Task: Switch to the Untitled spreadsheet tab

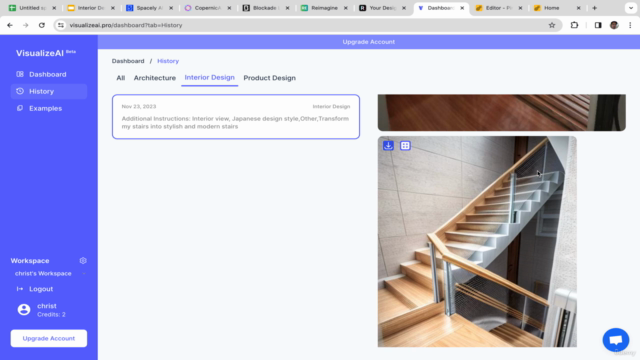Action: [33, 8]
